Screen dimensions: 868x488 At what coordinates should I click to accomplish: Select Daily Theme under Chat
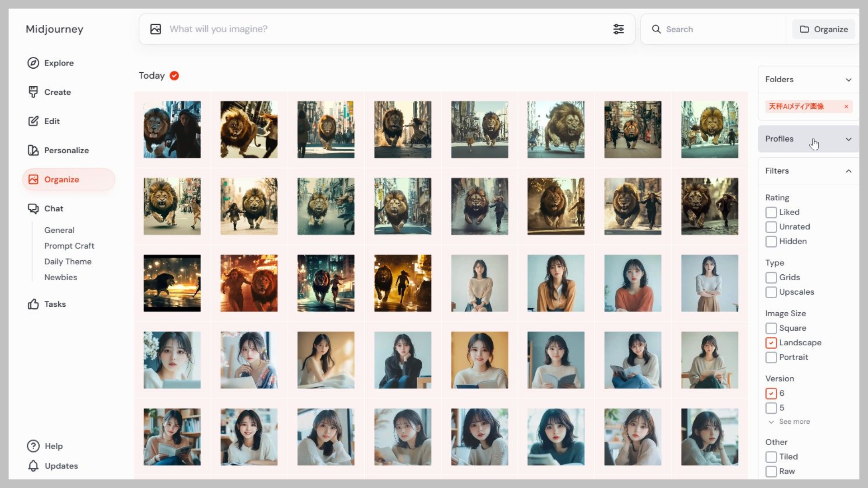pos(68,262)
